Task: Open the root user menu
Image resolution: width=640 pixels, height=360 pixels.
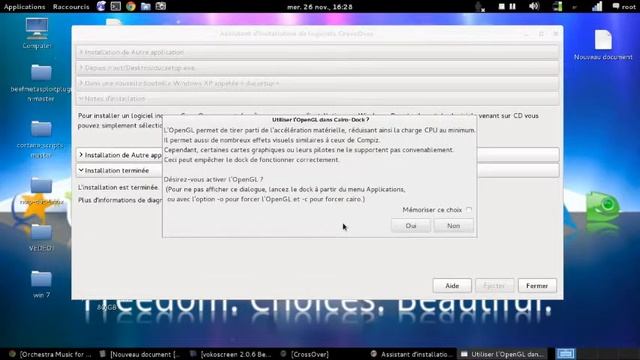Action: [624, 7]
